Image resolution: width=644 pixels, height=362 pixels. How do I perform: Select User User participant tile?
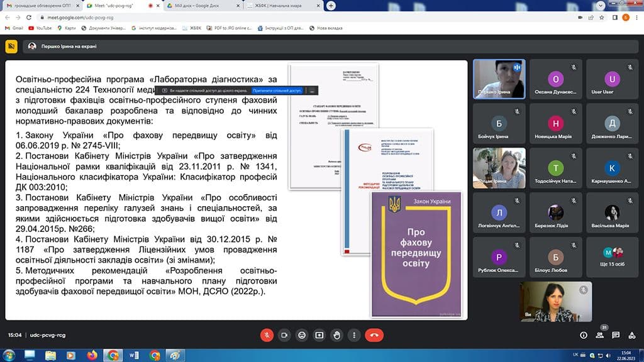tap(612, 79)
